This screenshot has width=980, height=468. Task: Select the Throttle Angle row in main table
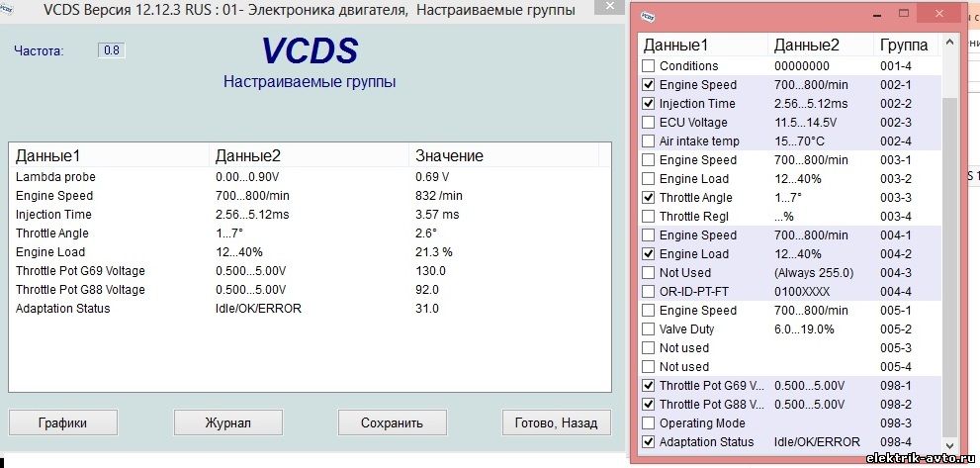pyautogui.click(x=310, y=234)
